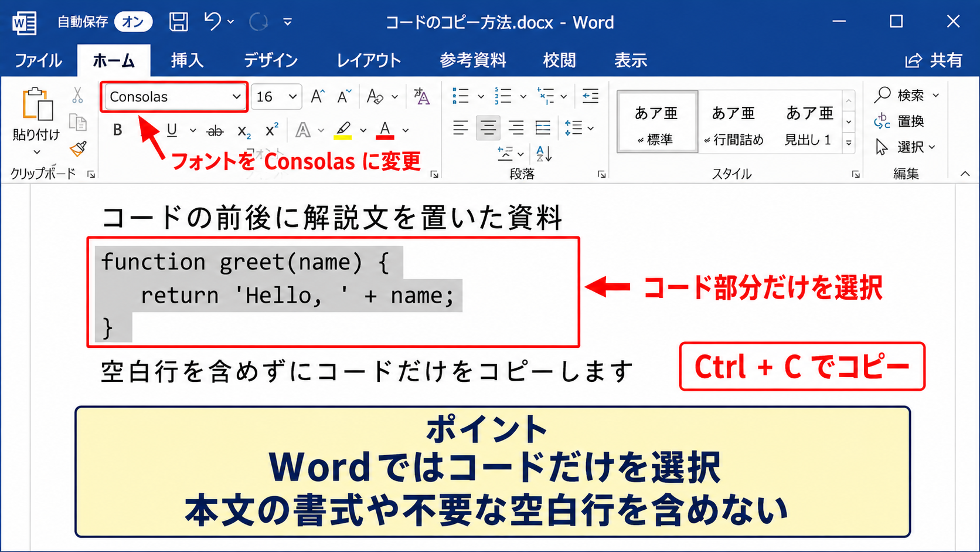Apply yellow text highlight color
The width and height of the screenshot is (980, 552).
[x=343, y=130]
